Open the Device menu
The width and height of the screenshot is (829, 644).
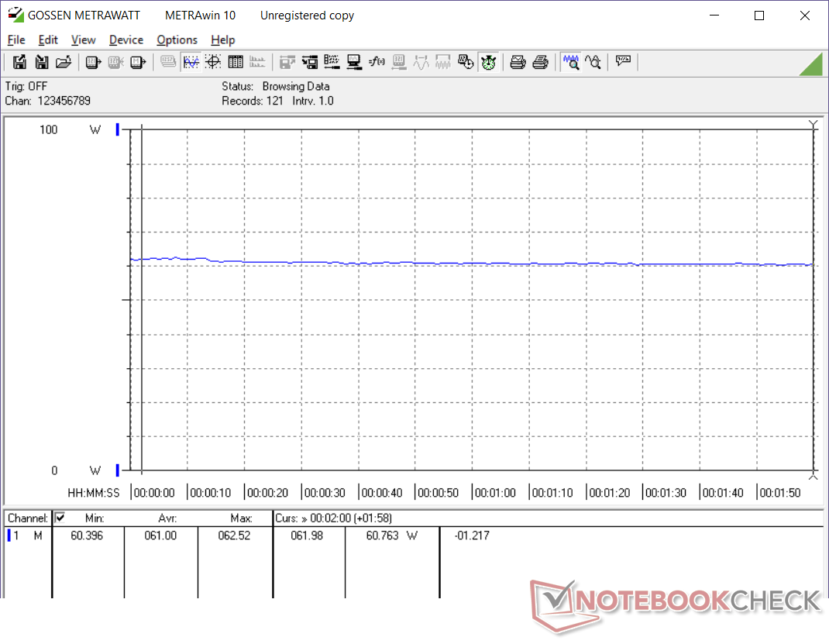(126, 40)
